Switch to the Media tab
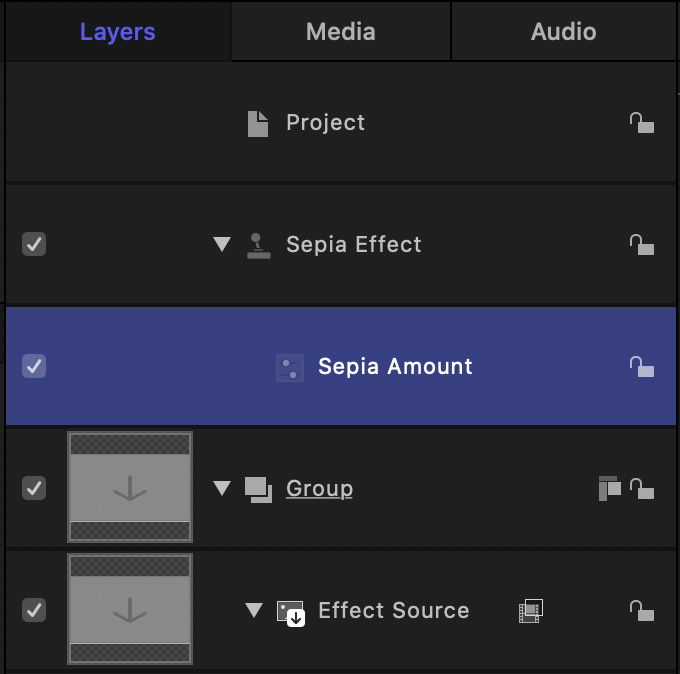This screenshot has height=674, width=680. (x=340, y=32)
